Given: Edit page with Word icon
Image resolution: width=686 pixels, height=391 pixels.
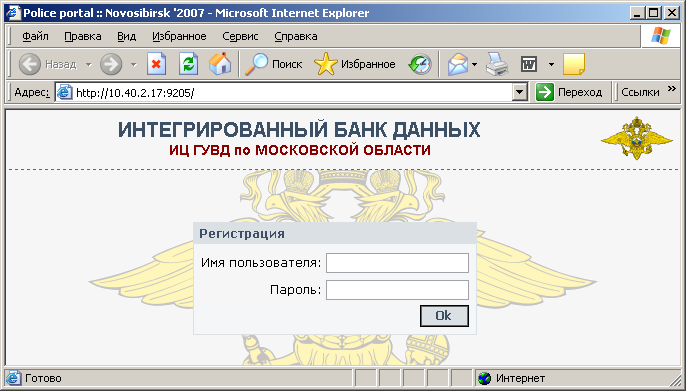Looking at the screenshot, I should point(529,65).
